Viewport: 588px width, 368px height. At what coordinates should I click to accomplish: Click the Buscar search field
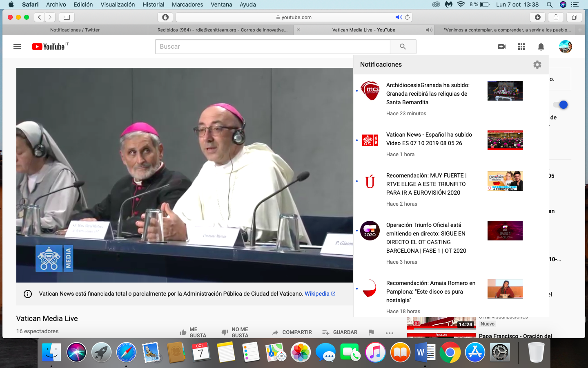click(272, 47)
